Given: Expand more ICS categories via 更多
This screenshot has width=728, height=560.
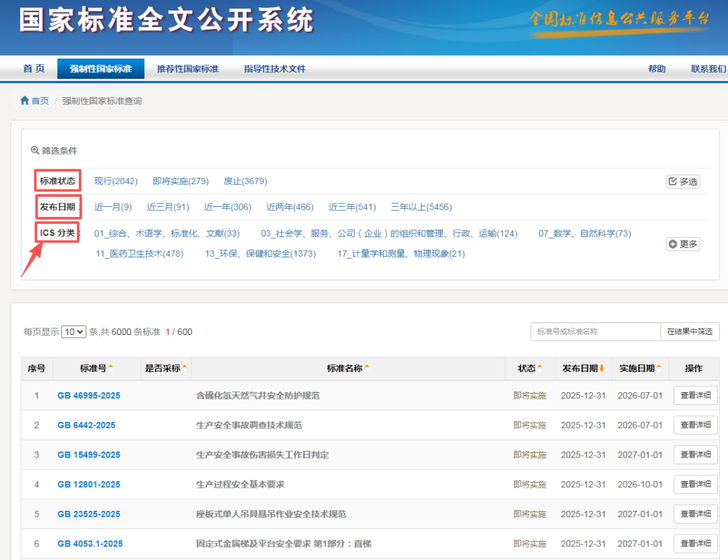Looking at the screenshot, I should pyautogui.click(x=683, y=244).
